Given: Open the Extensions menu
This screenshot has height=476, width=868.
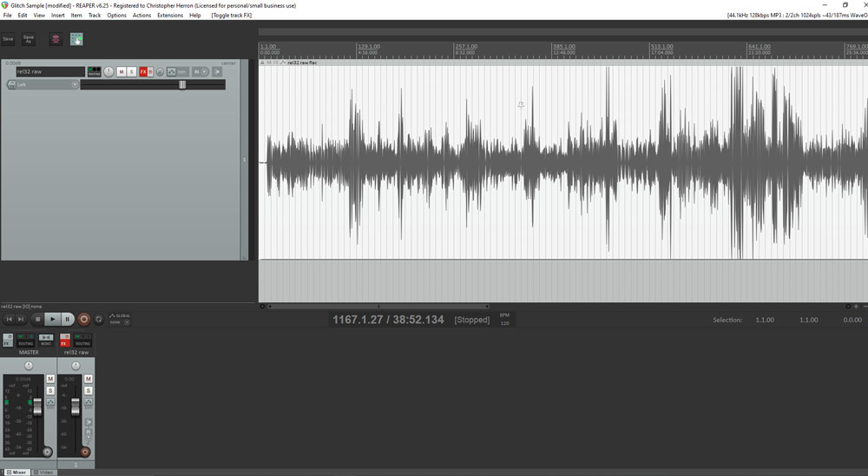Looking at the screenshot, I should pos(170,16).
